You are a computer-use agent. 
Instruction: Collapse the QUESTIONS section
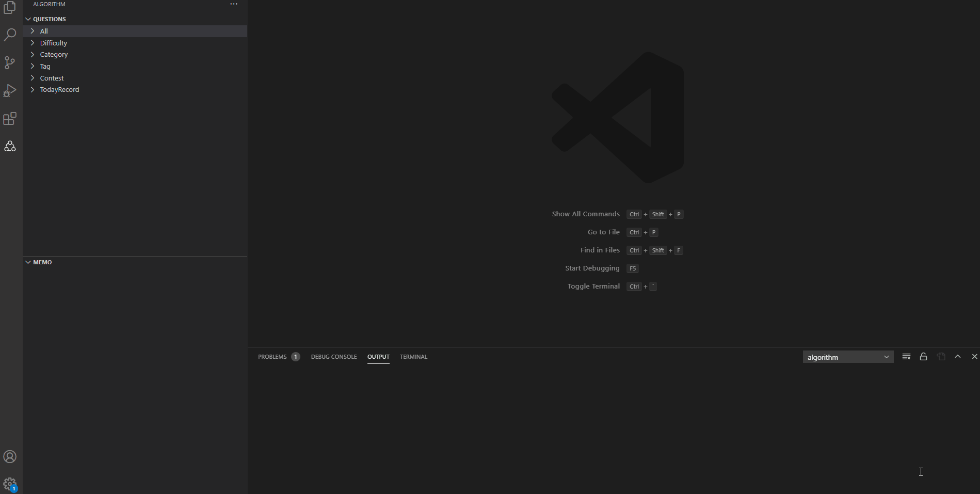(28, 19)
